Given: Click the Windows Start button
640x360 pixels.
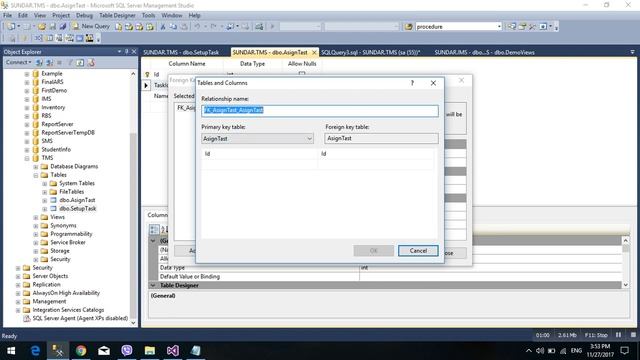Looking at the screenshot, I should point(11,350).
